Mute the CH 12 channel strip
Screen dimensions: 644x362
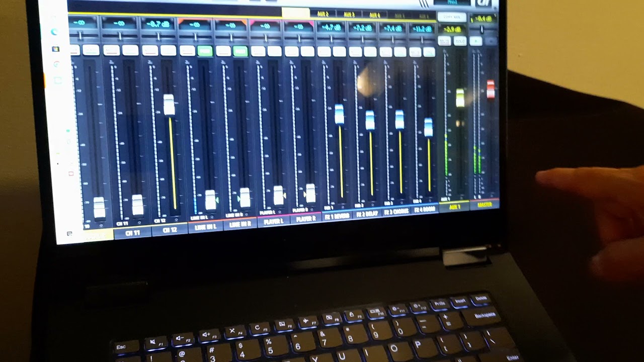tap(149, 50)
